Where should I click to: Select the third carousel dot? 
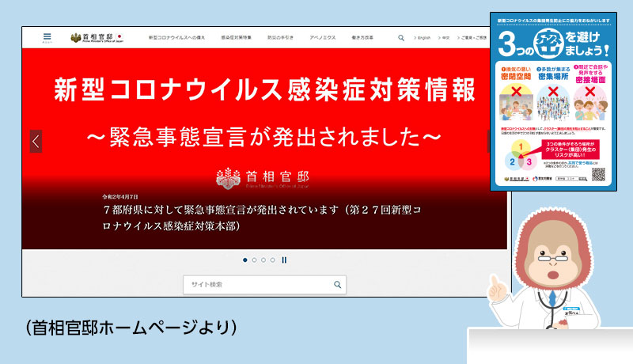(263, 260)
